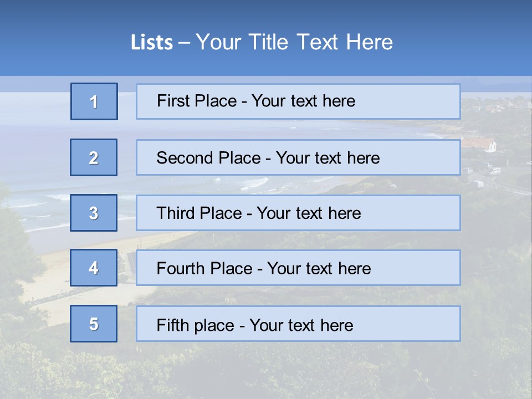
Task: Click "Your Title Text Here" in the title
Action: coord(294,43)
